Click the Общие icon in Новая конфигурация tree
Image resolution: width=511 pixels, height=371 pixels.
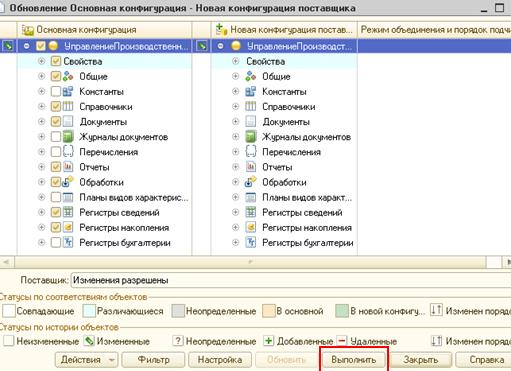click(251, 76)
